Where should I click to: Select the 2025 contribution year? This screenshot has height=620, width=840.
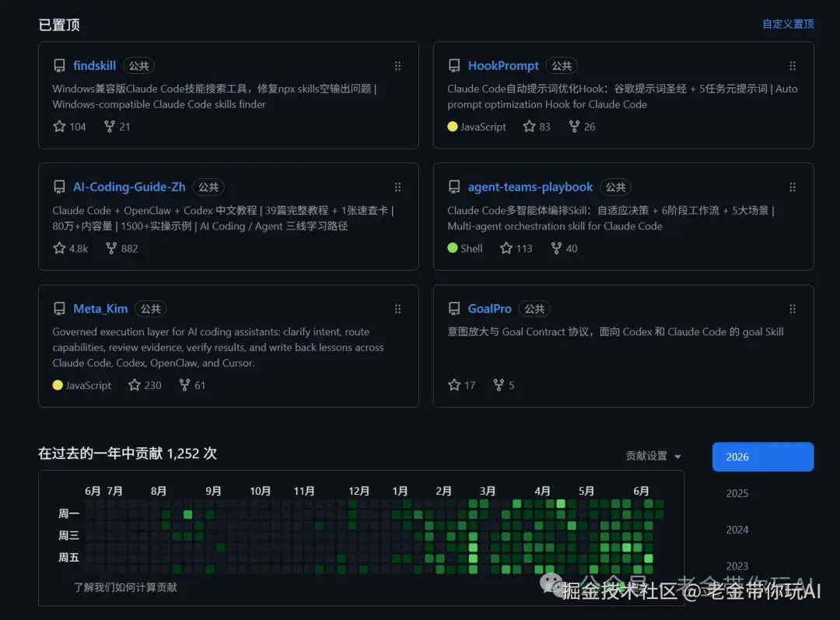point(737,493)
